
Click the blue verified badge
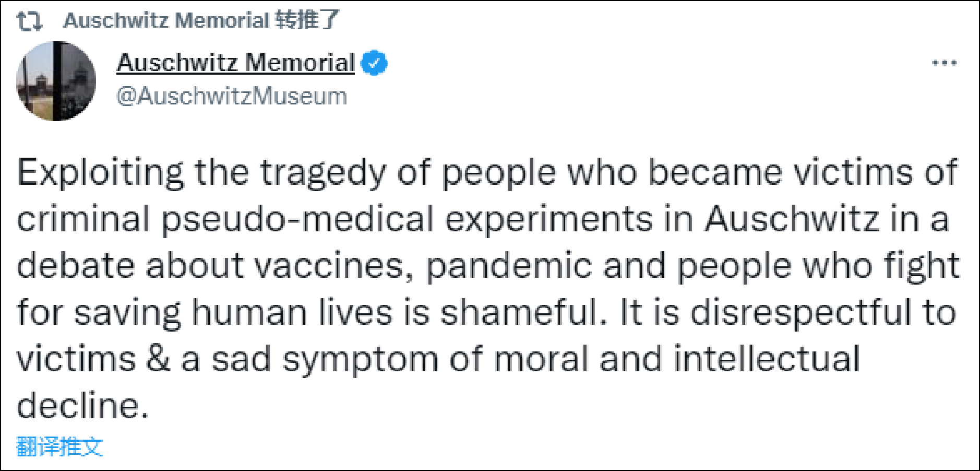374,63
